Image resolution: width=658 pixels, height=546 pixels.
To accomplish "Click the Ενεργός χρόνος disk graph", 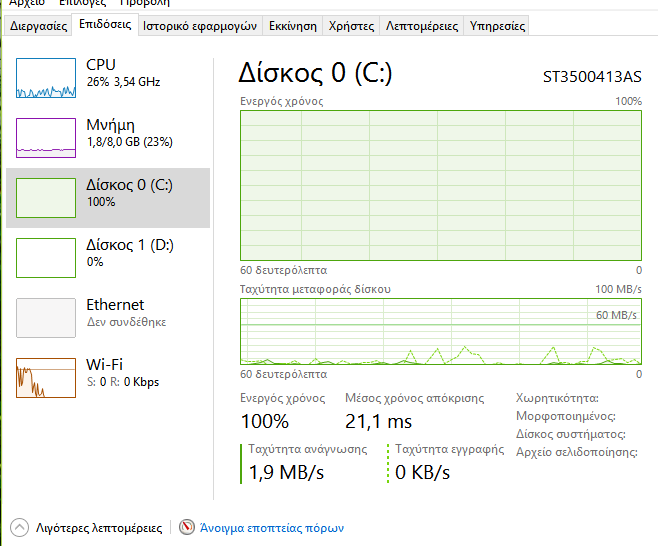I will coord(441,186).
